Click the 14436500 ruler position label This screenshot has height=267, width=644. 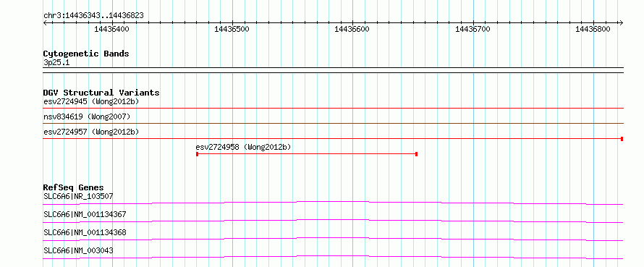coord(232,29)
